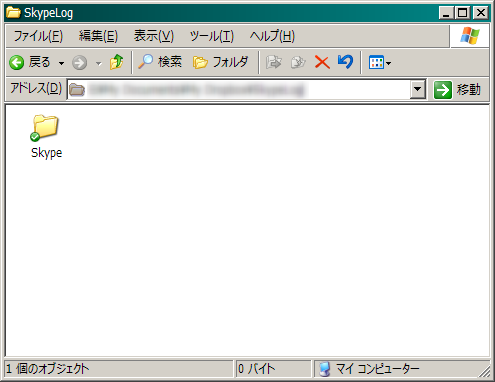Image resolution: width=495 pixels, height=382 pixels.
Task: Go up one folder level icon
Action: (x=116, y=62)
